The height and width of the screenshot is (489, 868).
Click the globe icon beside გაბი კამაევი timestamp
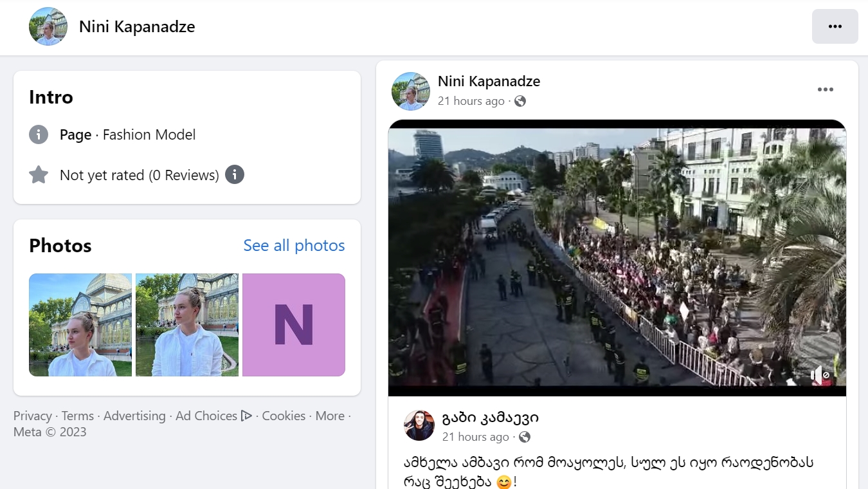click(x=525, y=437)
